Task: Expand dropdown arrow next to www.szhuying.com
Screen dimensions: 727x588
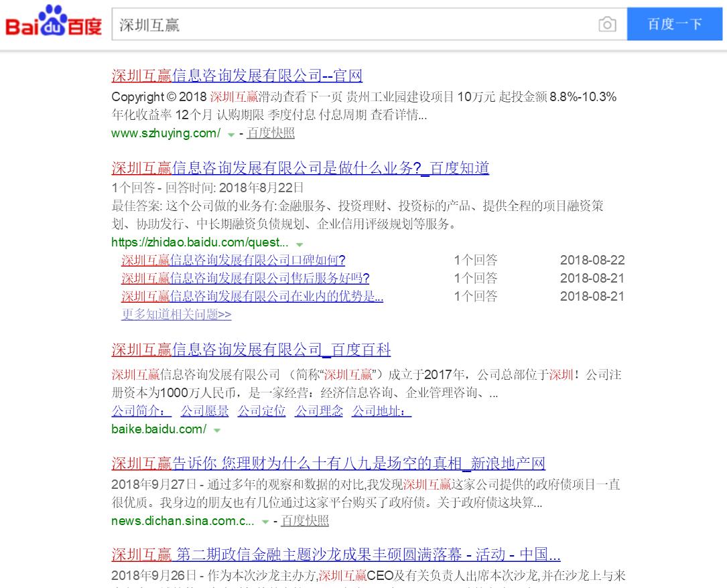Action: click(x=231, y=135)
